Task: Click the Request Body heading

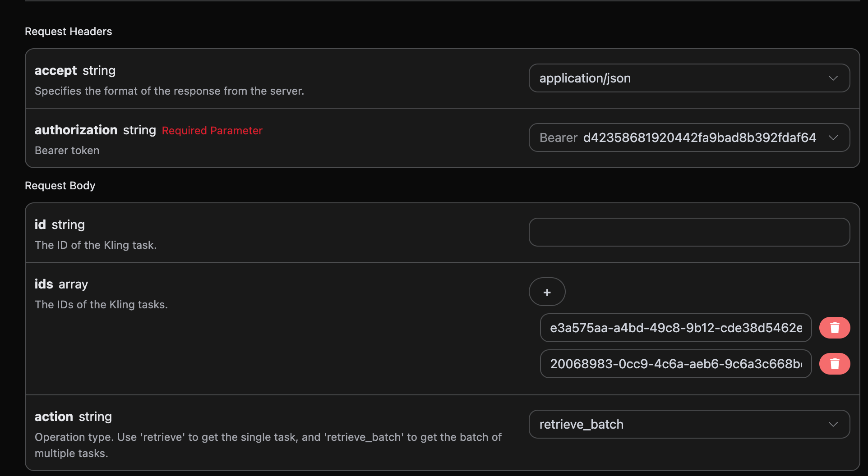Action: [x=60, y=186]
